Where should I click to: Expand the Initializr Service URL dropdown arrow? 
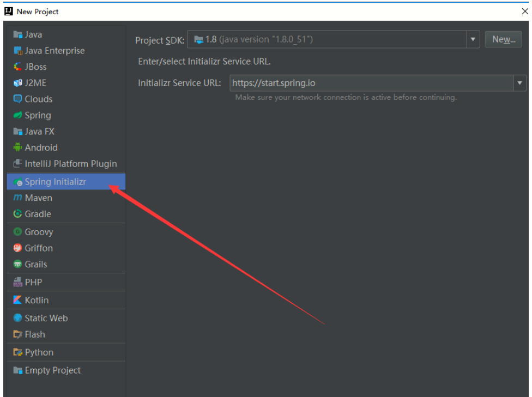pos(520,83)
